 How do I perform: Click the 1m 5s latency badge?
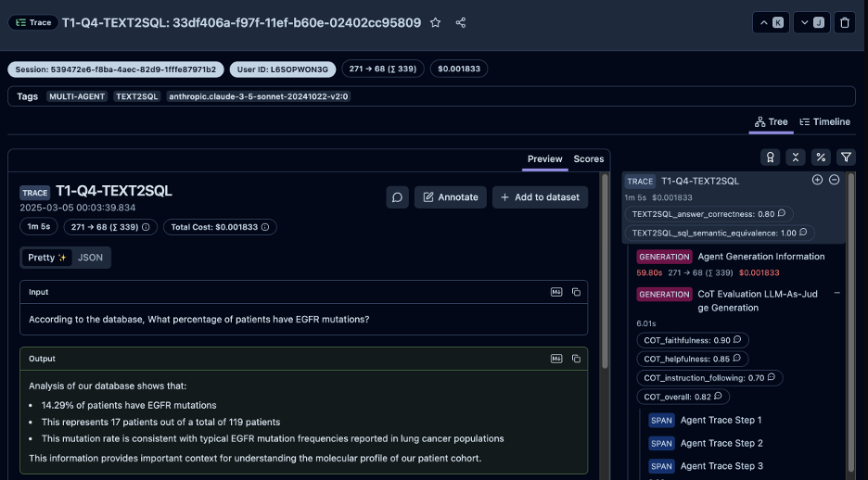tap(39, 227)
